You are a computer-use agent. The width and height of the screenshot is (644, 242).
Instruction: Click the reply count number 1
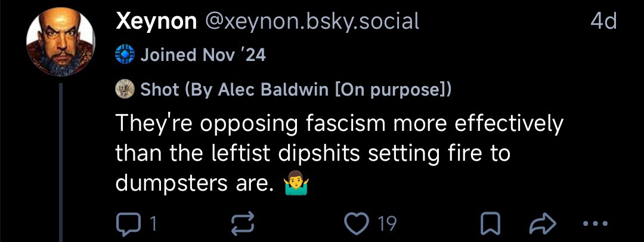click(x=153, y=223)
